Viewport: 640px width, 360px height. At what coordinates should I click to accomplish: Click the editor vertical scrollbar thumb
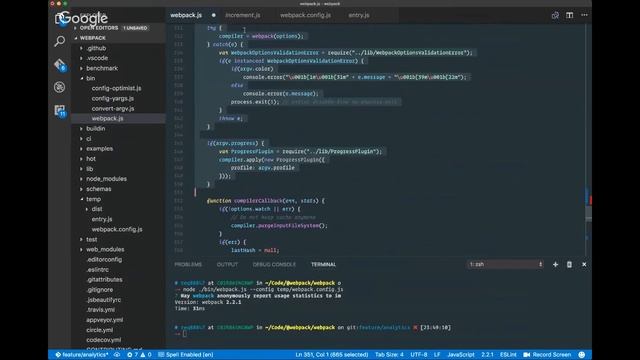589,213
